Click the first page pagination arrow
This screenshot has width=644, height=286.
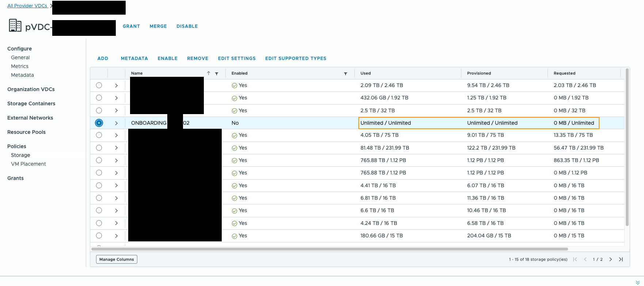(x=575, y=259)
